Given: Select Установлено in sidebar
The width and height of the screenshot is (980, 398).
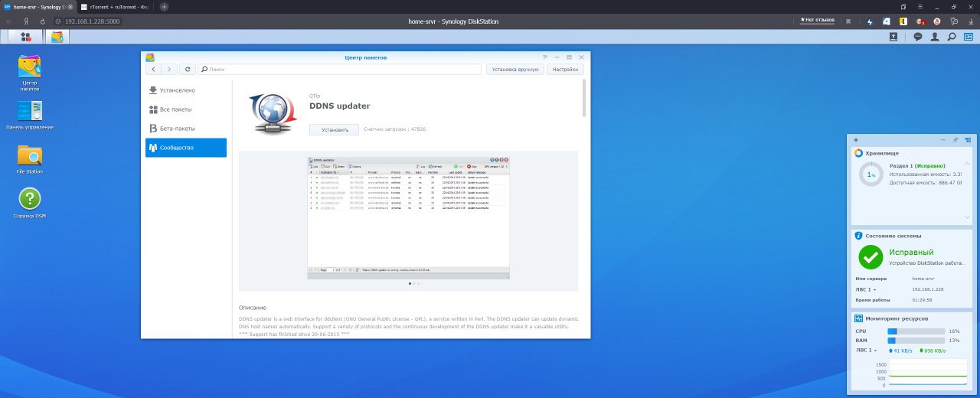Looking at the screenshot, I should (186, 90).
